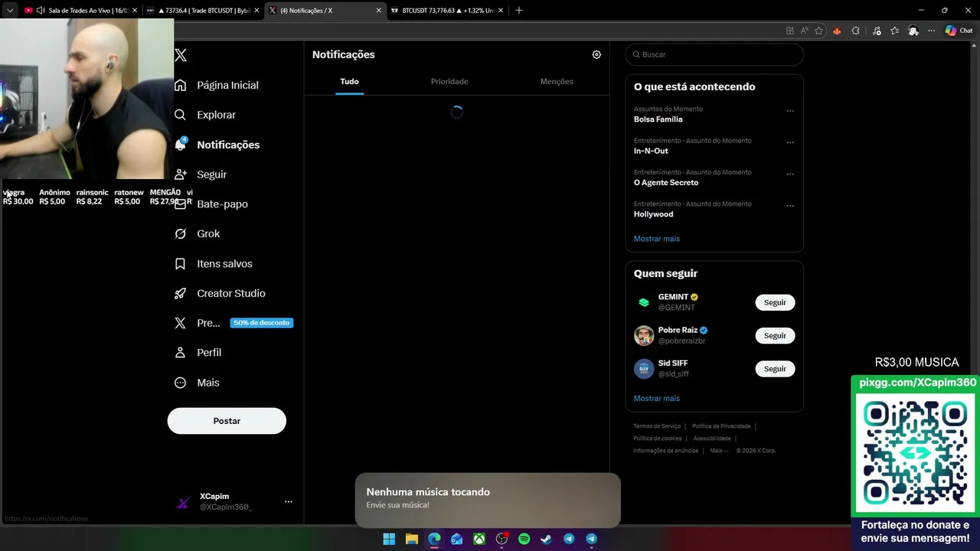
Task: Open a new browser tab with plus button
Action: tap(519, 11)
